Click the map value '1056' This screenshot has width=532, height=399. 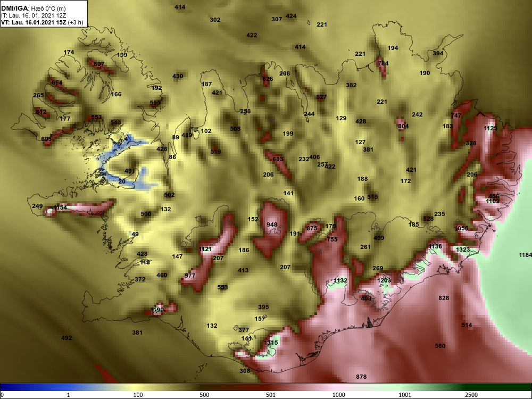[x=461, y=228]
